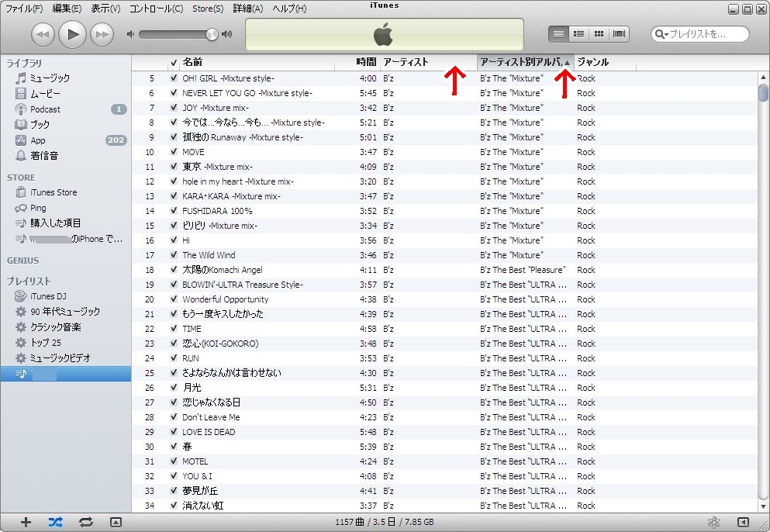Select the track 太陽のKomachi Angel
Screen dimensions: 770x532
coord(444,270)
